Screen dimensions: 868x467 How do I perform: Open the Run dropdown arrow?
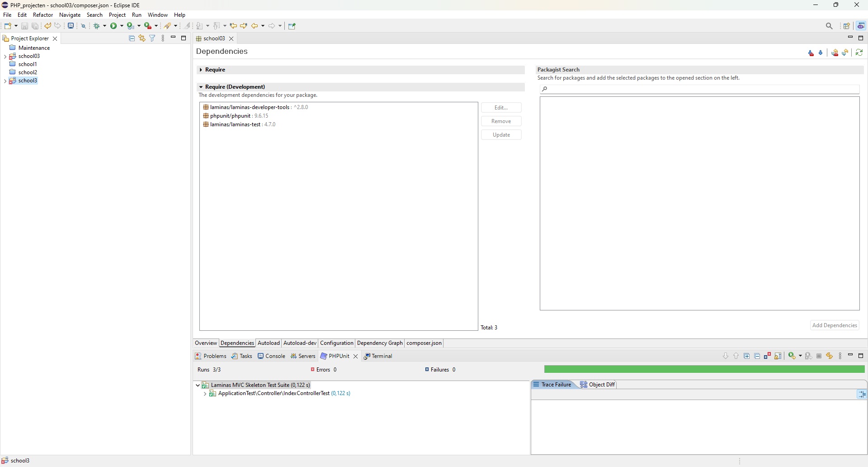pos(122,26)
